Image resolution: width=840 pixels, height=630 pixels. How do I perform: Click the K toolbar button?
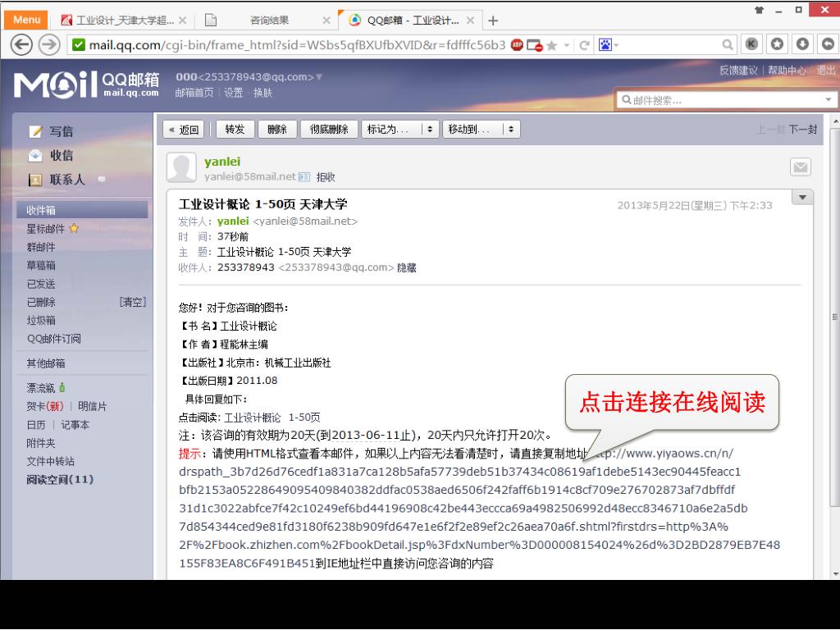pos(751,44)
